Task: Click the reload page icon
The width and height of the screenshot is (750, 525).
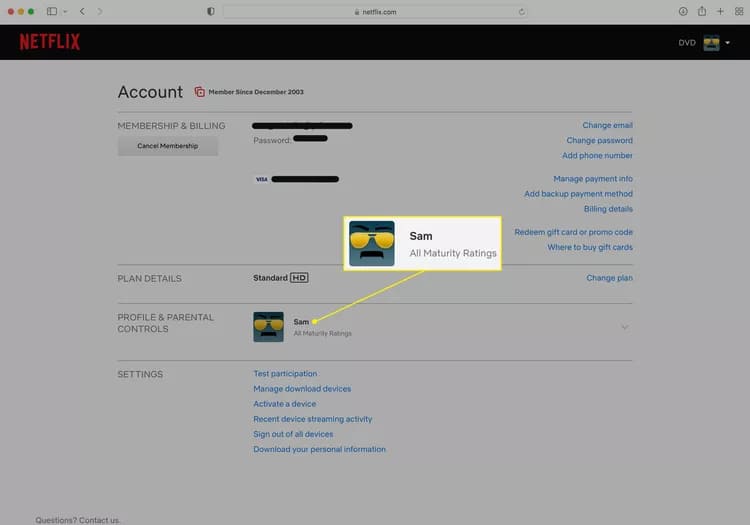Action: tap(522, 11)
